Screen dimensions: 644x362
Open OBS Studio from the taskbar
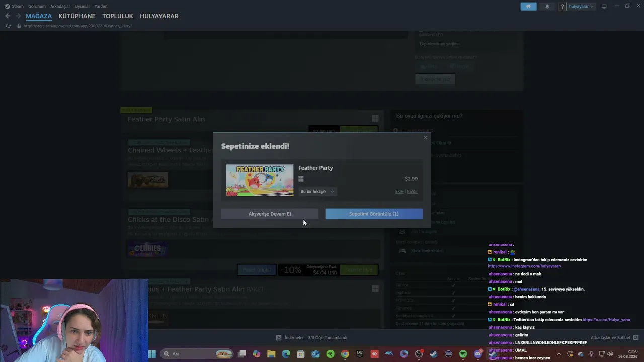419,354
